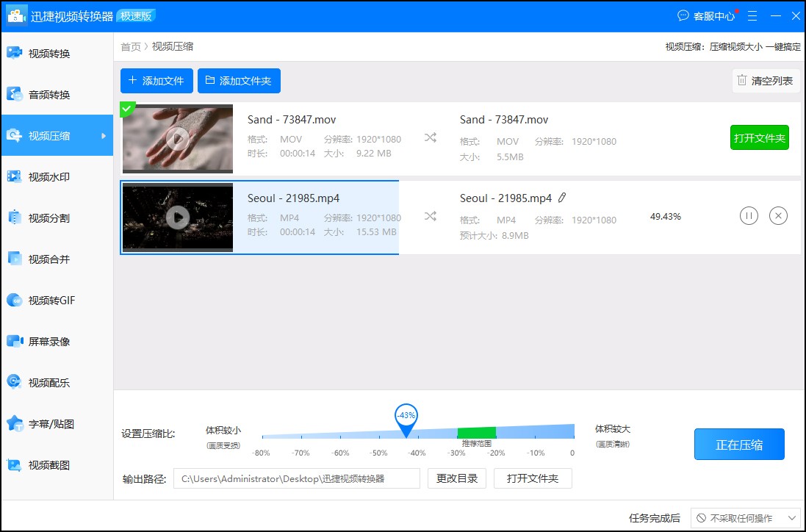
Task: Open the 任务完成后 action dropdown
Action: tap(745, 518)
